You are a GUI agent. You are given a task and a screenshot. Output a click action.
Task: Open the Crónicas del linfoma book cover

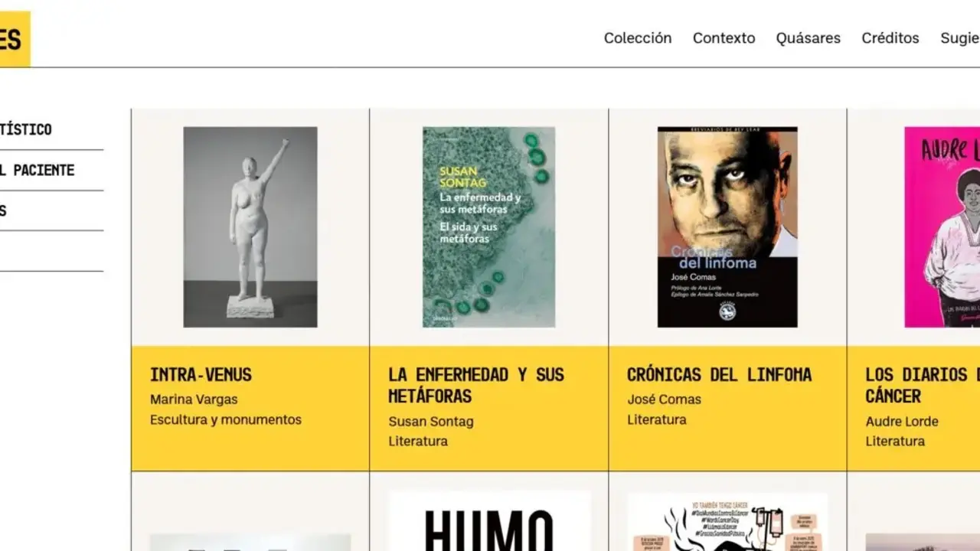(x=727, y=227)
